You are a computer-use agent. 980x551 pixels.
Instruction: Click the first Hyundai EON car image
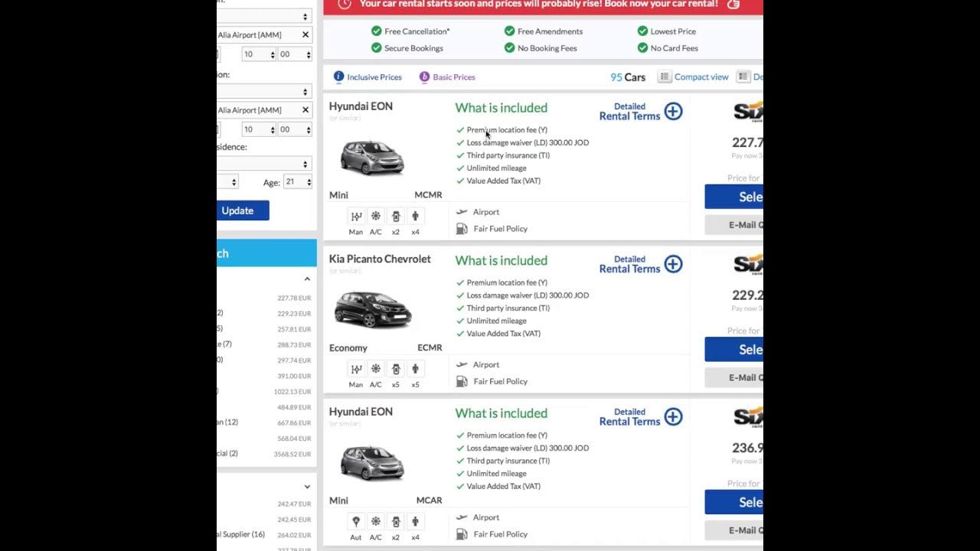coord(372,158)
